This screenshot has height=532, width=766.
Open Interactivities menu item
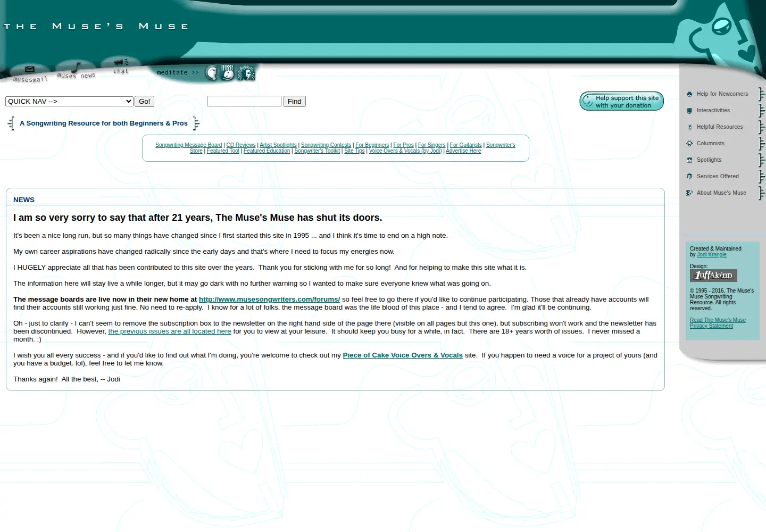pos(713,111)
